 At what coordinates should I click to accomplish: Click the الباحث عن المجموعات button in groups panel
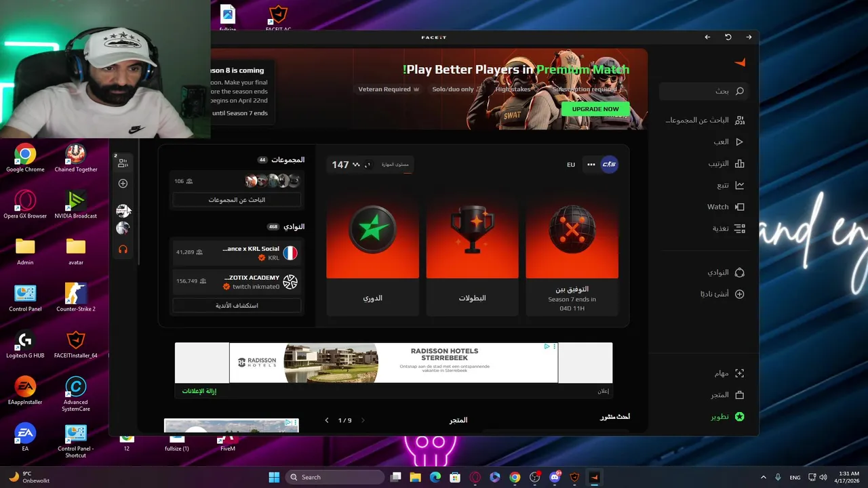pos(237,200)
